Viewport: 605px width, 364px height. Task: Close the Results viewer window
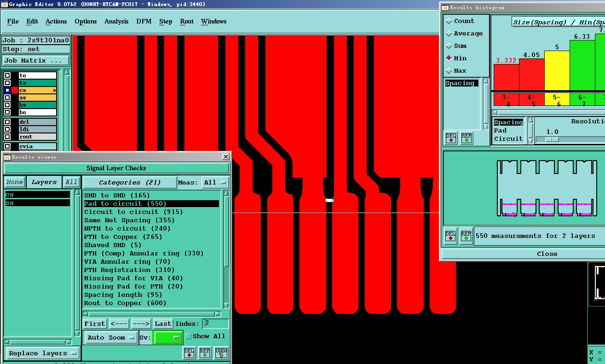pyautogui.click(x=226, y=157)
